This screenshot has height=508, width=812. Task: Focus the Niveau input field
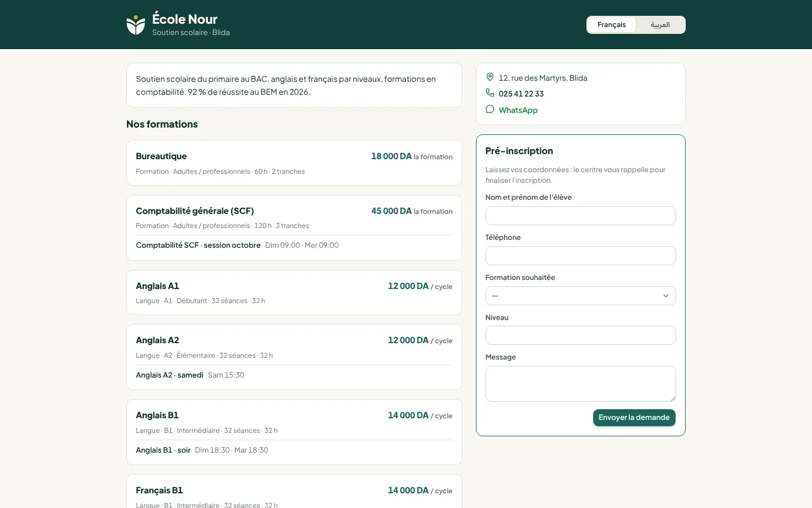click(580, 335)
